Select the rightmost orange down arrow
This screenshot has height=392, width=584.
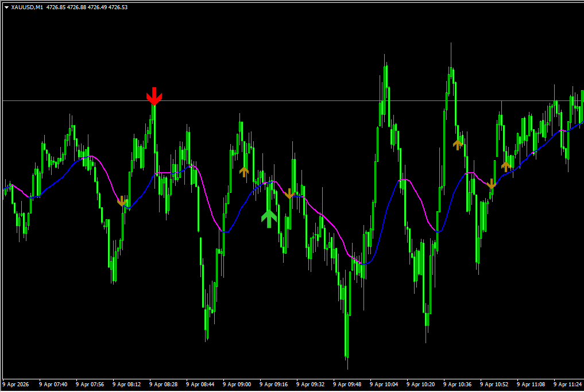pyautogui.click(x=491, y=184)
